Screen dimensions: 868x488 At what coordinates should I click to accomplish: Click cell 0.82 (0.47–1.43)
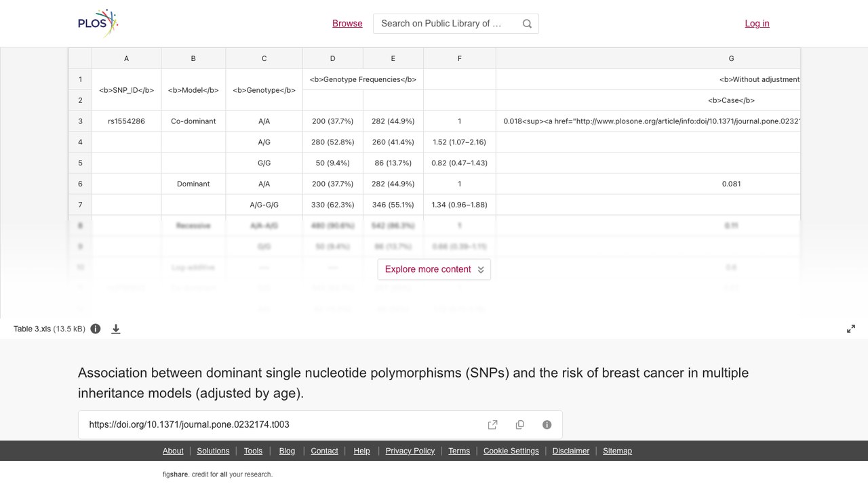point(460,163)
